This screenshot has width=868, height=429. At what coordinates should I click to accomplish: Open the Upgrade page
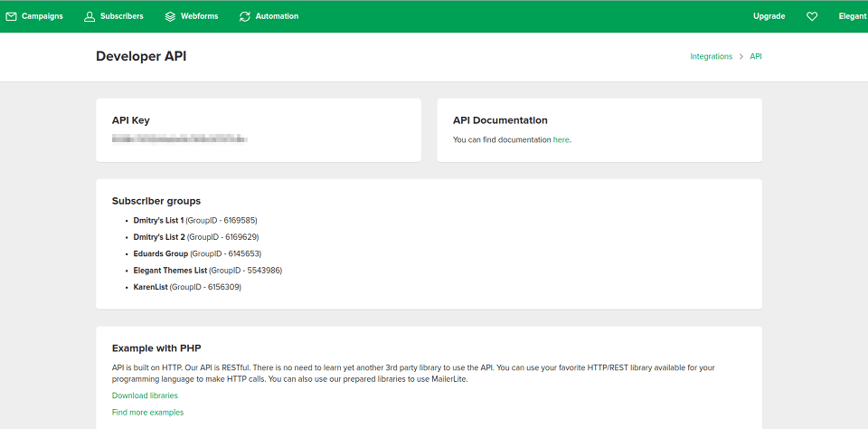pos(769,16)
